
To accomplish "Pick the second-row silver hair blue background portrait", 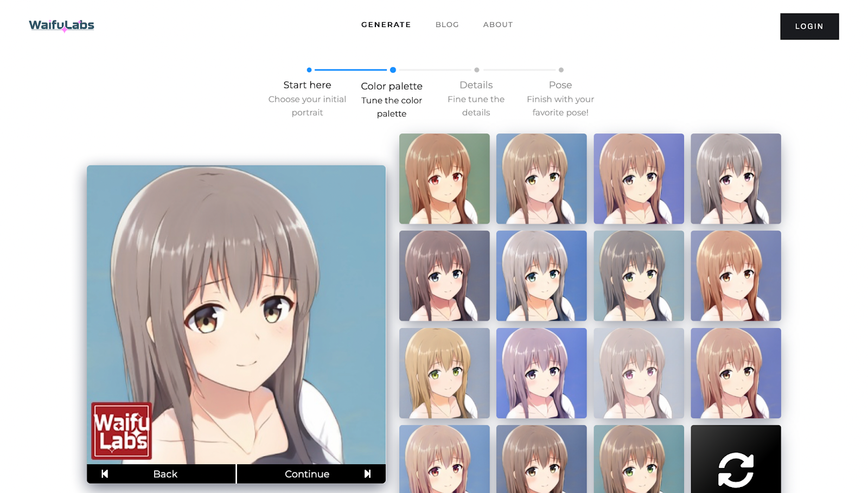I will click(541, 276).
